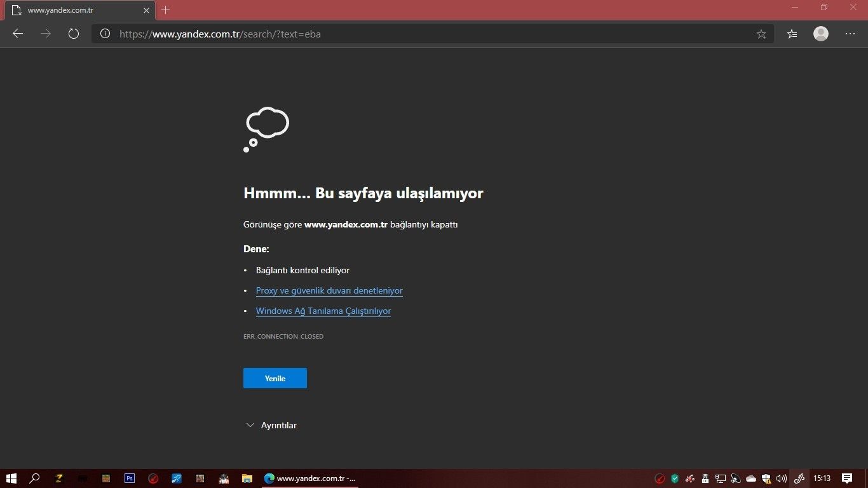This screenshot has height=488, width=868.
Task: Open the network connection tray icon
Action: (x=721, y=478)
